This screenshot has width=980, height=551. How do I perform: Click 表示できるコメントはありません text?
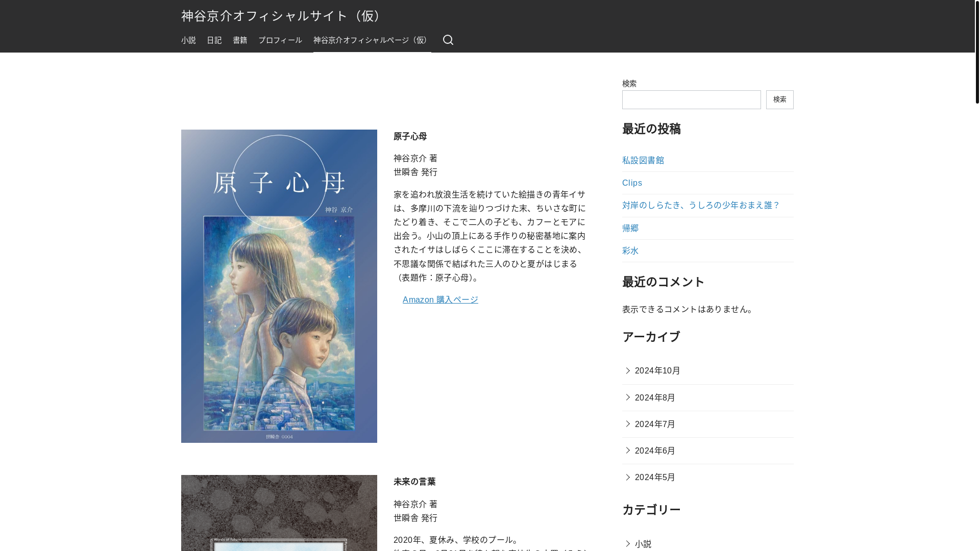[x=688, y=309]
